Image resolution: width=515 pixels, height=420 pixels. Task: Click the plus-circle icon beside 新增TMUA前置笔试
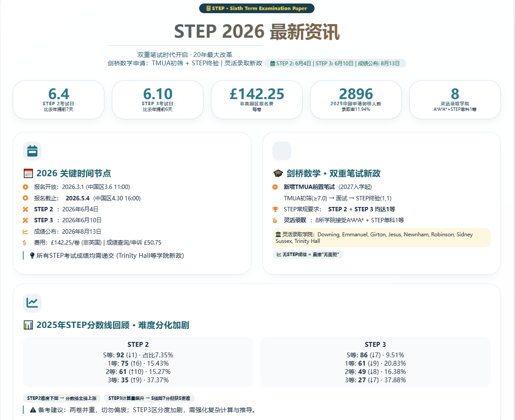[275, 187]
